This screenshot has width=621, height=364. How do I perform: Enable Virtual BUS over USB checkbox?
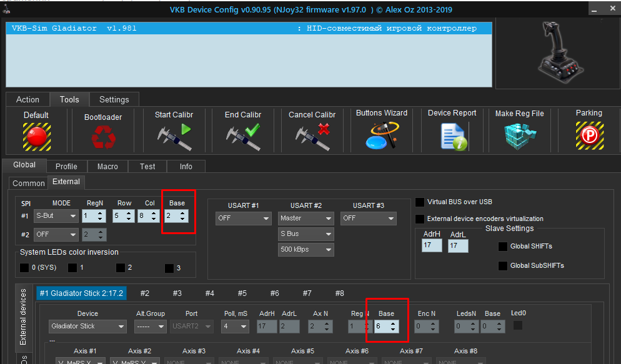(x=420, y=202)
